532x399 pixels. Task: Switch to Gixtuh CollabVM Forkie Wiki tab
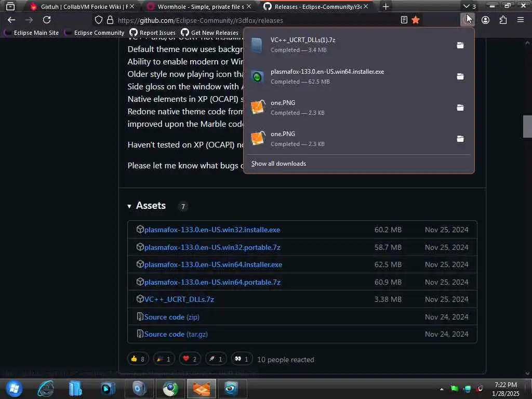pos(79,6)
